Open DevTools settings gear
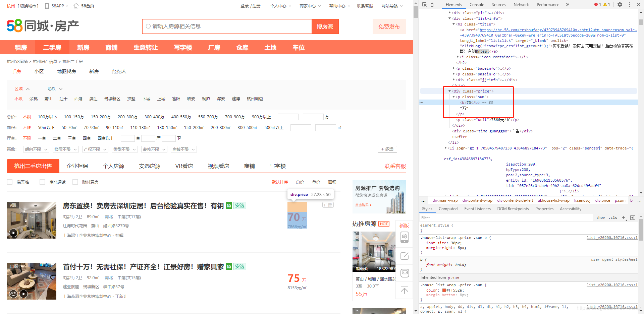The width and height of the screenshot is (644, 314). click(x=620, y=4)
